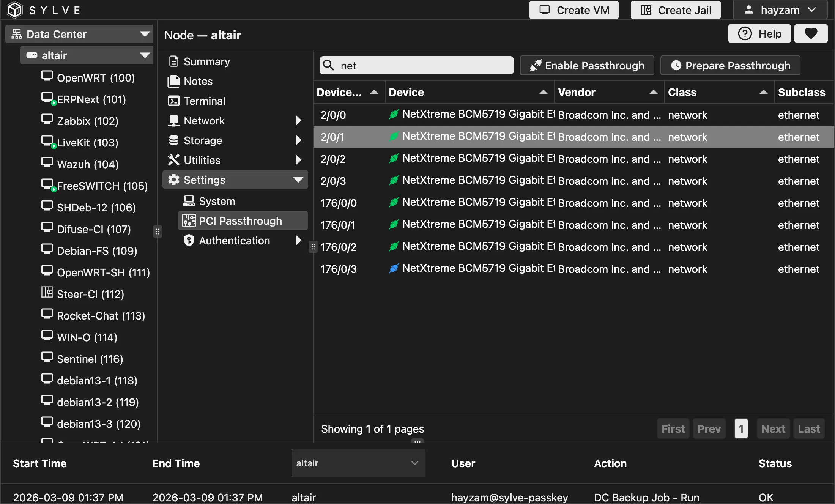Viewport: 835px width, 504px height.
Task: Open the Terminal sidebar item
Action: click(x=204, y=101)
